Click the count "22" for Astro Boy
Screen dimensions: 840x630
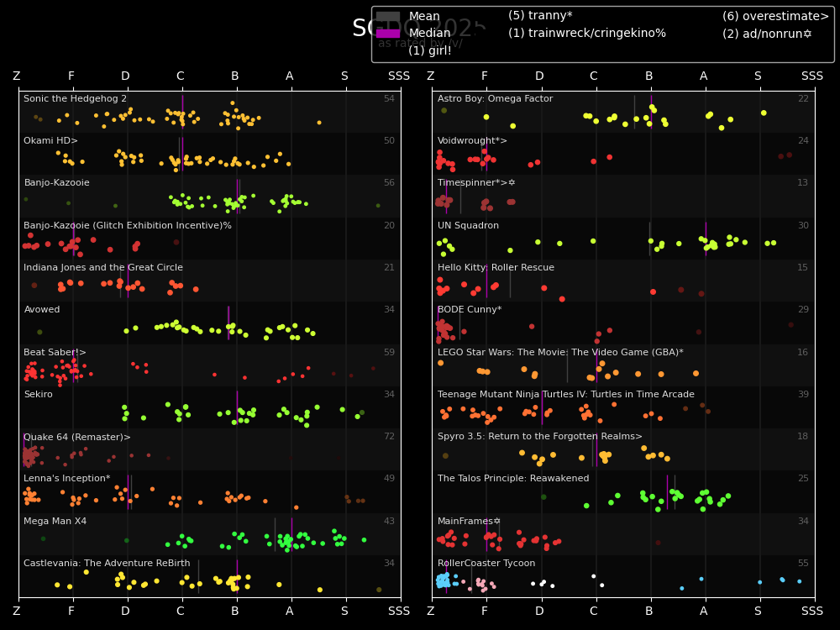coord(803,98)
